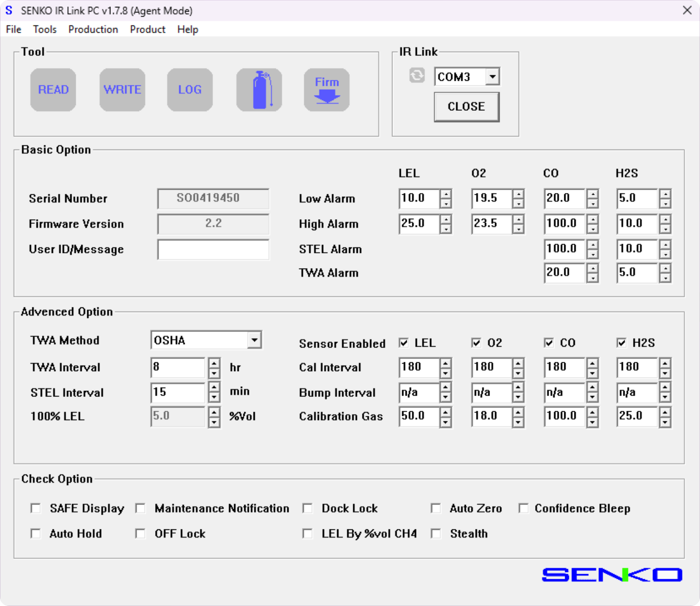Click the CLOSE button in IR Link

point(466,107)
